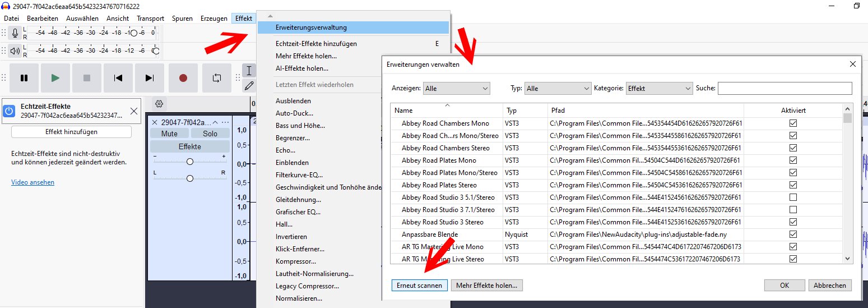Open the Kategorie dropdown showing Effekt
Viewport: 868px width, 308px height.
[x=659, y=89]
